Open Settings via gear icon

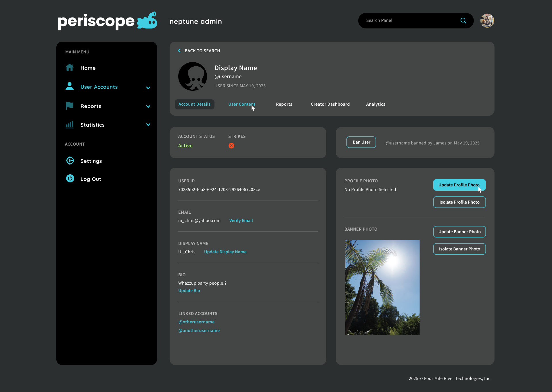coord(70,161)
